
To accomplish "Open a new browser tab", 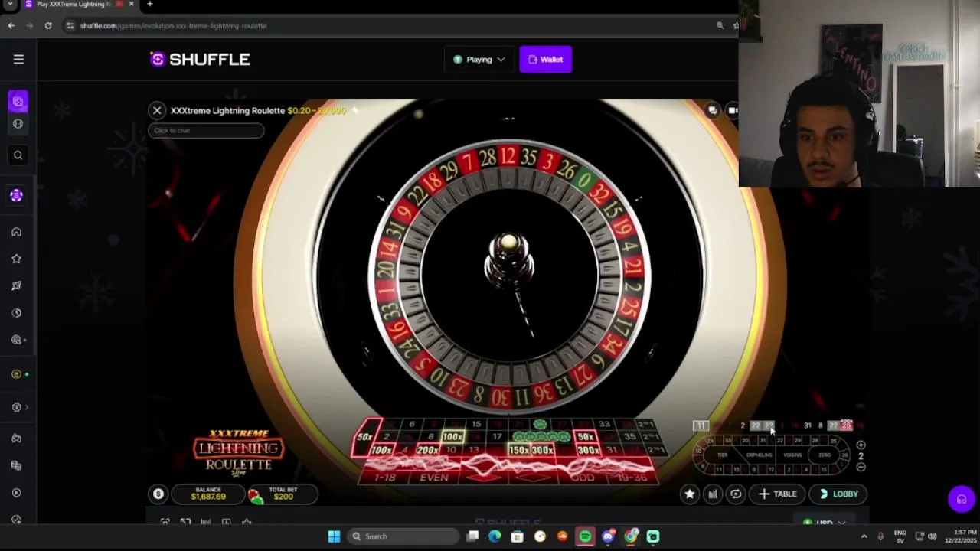I will pyautogui.click(x=149, y=5).
